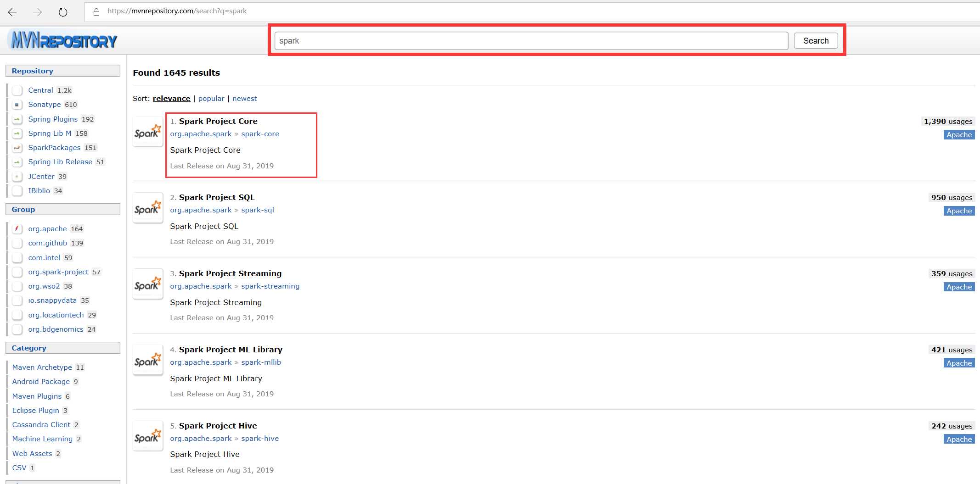980x484 pixels.
Task: Open the spark-hive artifact link
Action: (x=260, y=439)
